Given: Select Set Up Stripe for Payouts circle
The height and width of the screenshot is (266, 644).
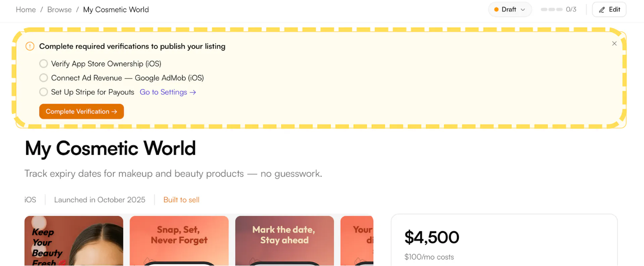Looking at the screenshot, I should 44,92.
